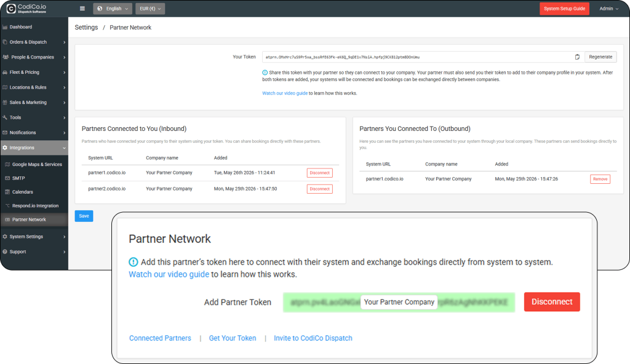The image size is (630, 364).
Task: Click the System Setup Guide button
Action: coord(564,9)
